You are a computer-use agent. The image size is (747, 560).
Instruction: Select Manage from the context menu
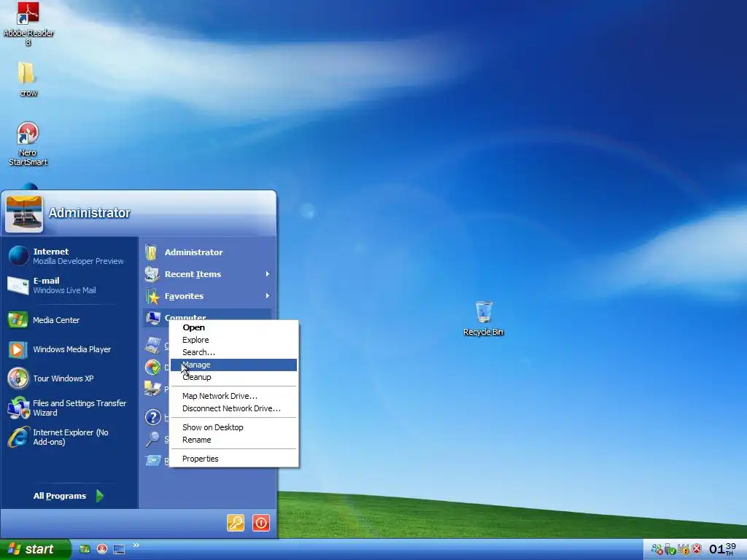tap(234, 365)
